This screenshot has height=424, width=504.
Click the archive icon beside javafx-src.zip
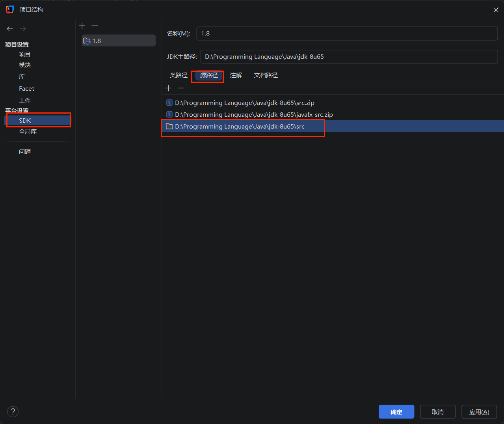pos(169,114)
